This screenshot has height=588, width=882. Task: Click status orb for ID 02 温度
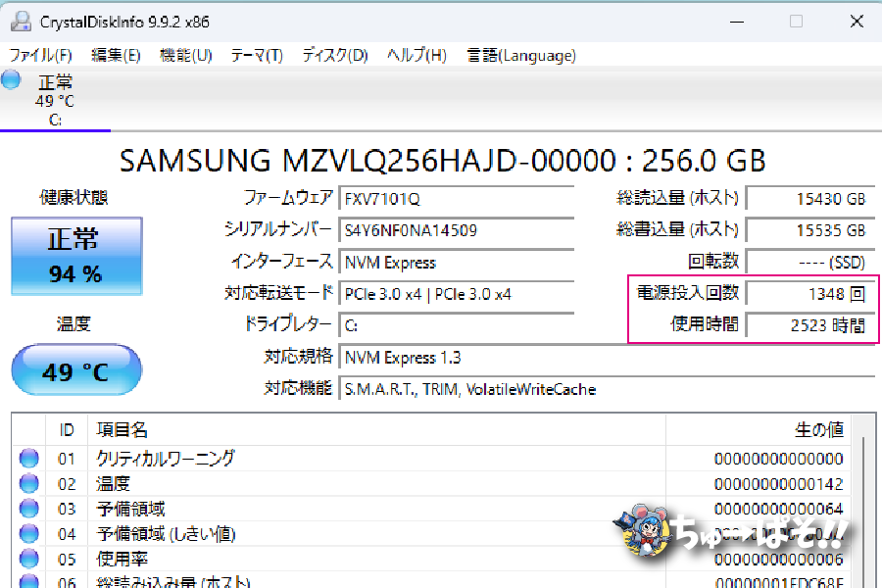28,483
